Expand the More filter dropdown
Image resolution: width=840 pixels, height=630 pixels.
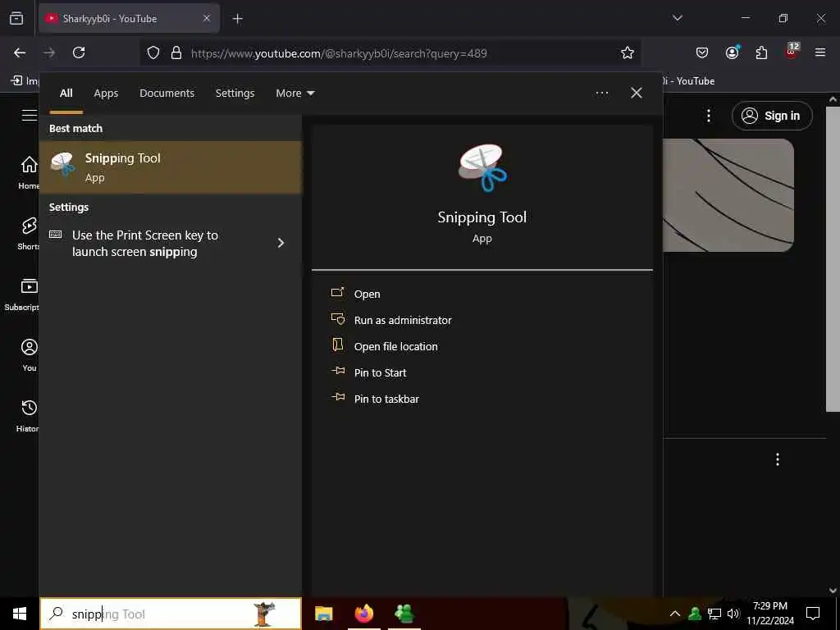click(294, 94)
